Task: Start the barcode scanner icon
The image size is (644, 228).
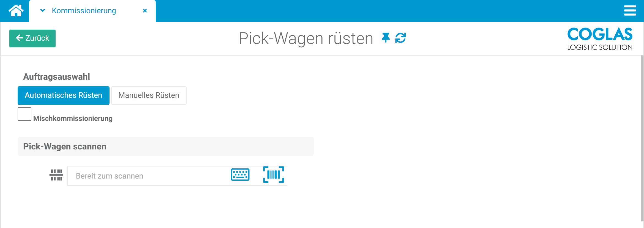Action: click(273, 175)
